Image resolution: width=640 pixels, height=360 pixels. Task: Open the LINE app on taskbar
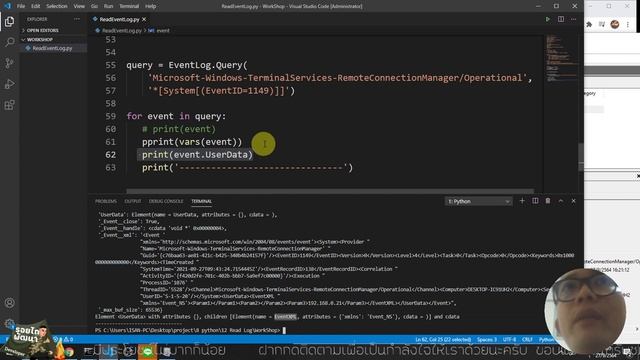147,351
